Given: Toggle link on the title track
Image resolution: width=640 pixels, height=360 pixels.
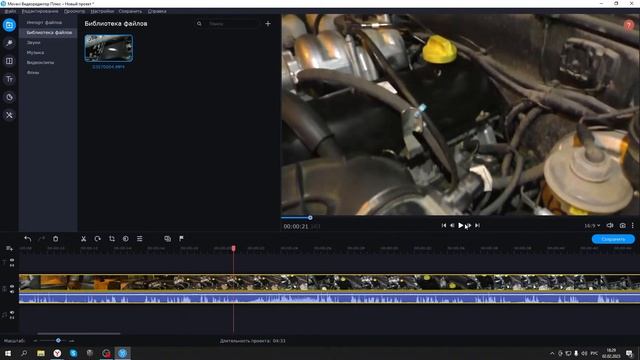Looking at the screenshot, I should pyautogui.click(x=12, y=265).
